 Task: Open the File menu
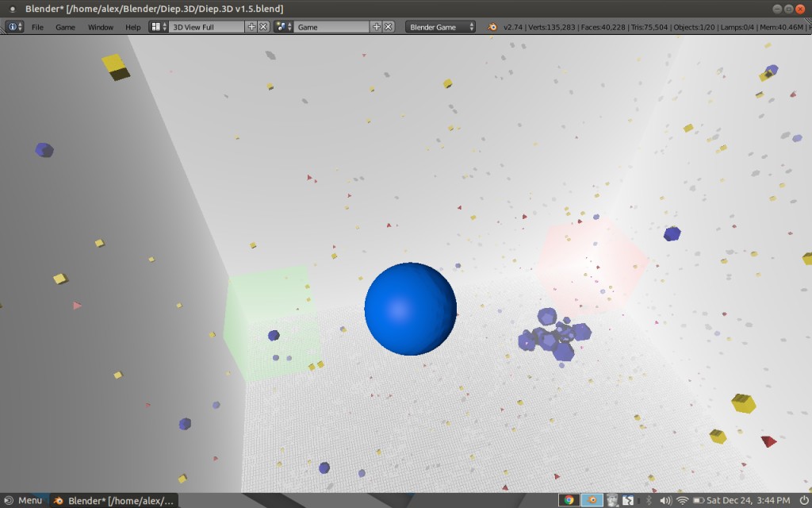[37, 26]
